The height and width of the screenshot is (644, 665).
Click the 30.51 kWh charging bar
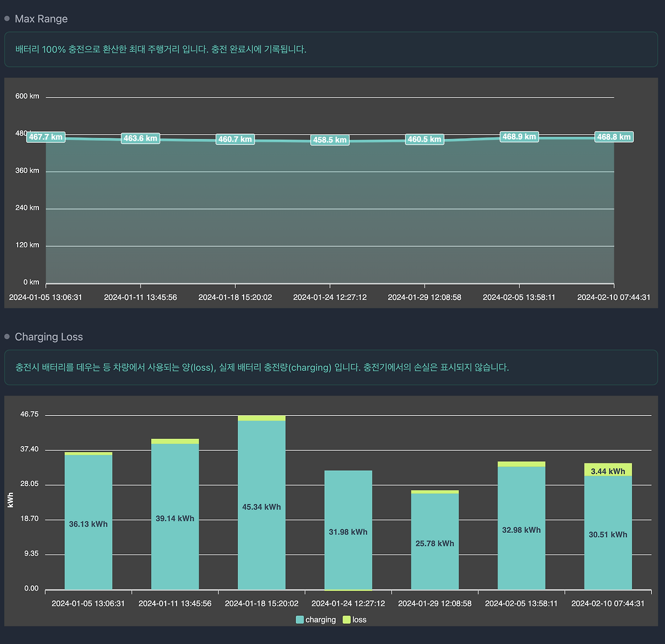(x=608, y=533)
